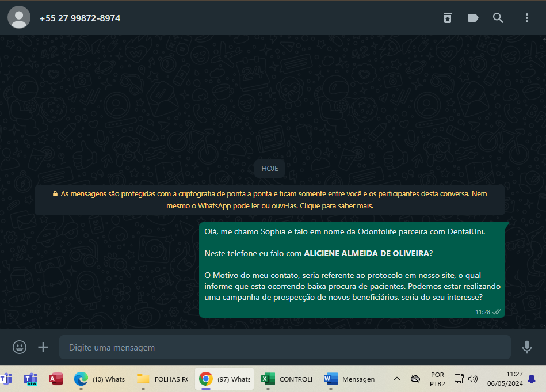Click the lock icon in encryption notice
This screenshot has height=392, width=546.
point(55,194)
